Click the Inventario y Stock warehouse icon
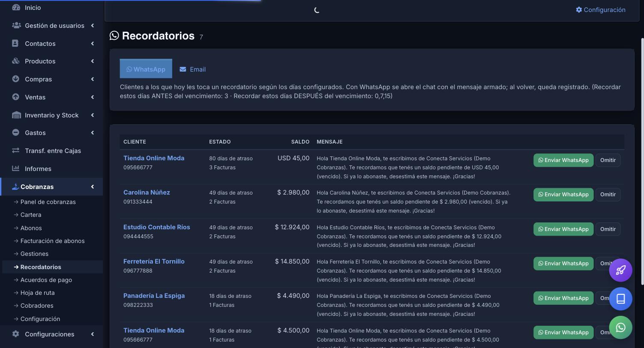Image resolution: width=644 pixels, height=348 pixels. [16, 115]
